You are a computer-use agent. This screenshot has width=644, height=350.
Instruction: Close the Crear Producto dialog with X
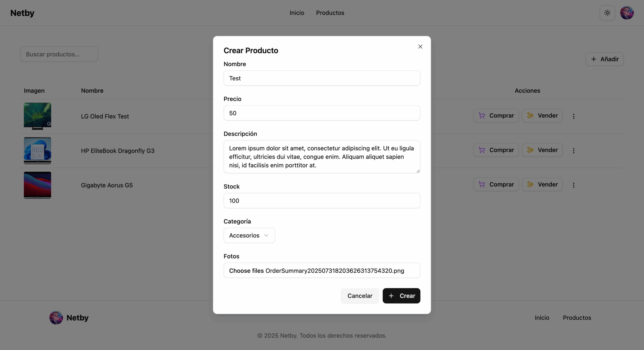tap(420, 47)
